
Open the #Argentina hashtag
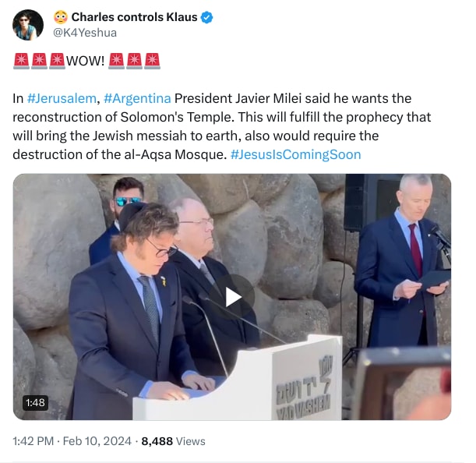pyautogui.click(x=137, y=98)
